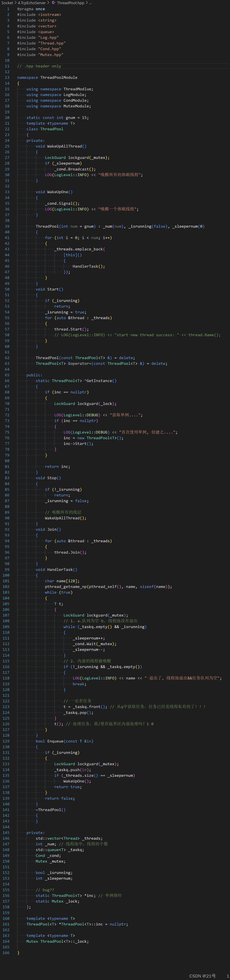This screenshot has height=980, width=230.
Task: Click 'bool _isrunning;' member
Action: (54, 873)
